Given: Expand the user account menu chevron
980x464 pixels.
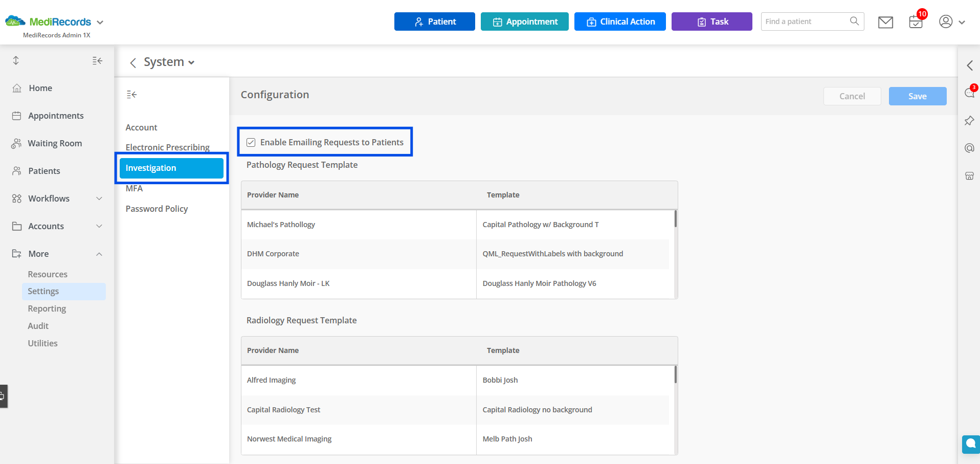Looking at the screenshot, I should (x=962, y=23).
